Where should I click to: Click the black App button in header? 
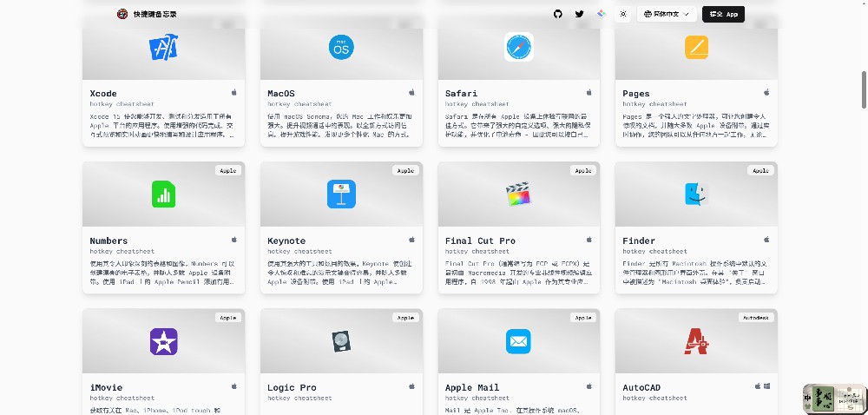pyautogui.click(x=723, y=14)
